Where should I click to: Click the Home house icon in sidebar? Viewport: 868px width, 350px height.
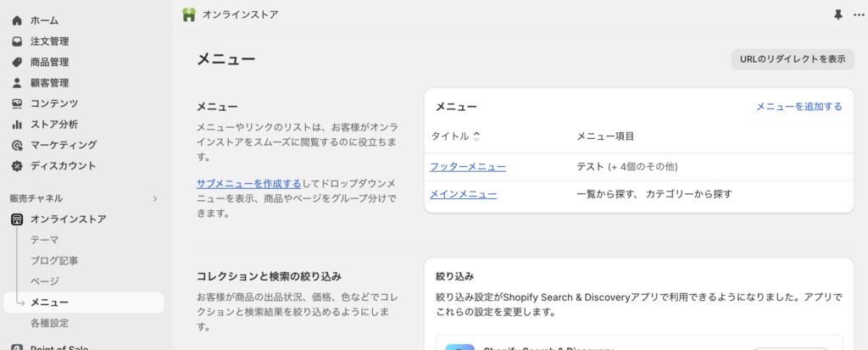pos(17,20)
